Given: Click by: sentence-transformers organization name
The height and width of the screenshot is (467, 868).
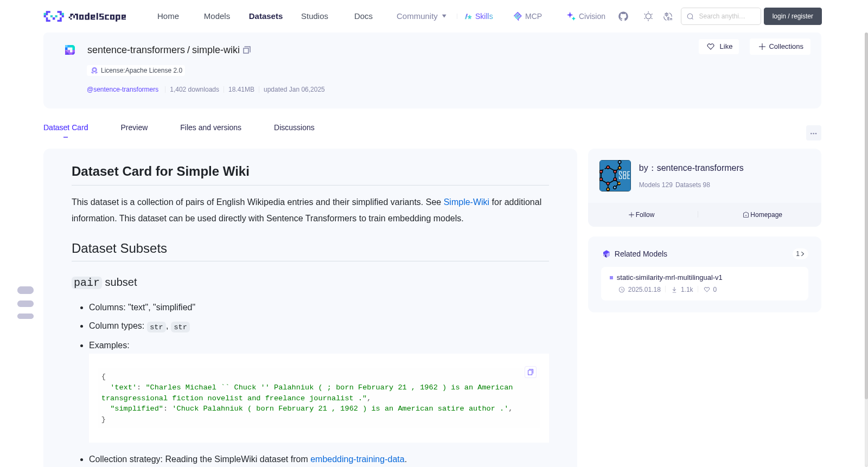Looking at the screenshot, I should point(691,168).
